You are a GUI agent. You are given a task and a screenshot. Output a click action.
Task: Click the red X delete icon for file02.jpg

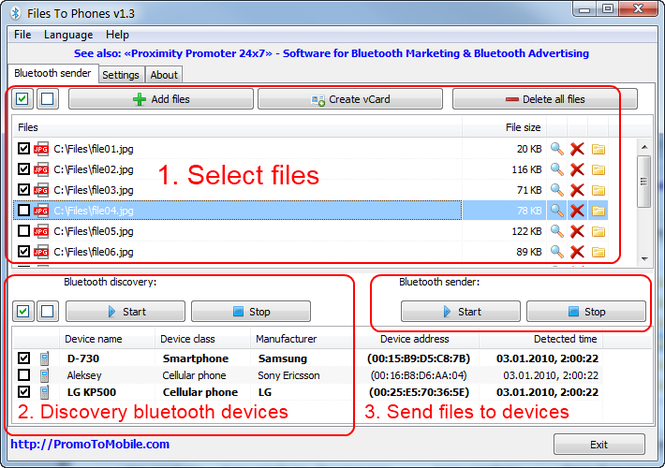pyautogui.click(x=577, y=169)
